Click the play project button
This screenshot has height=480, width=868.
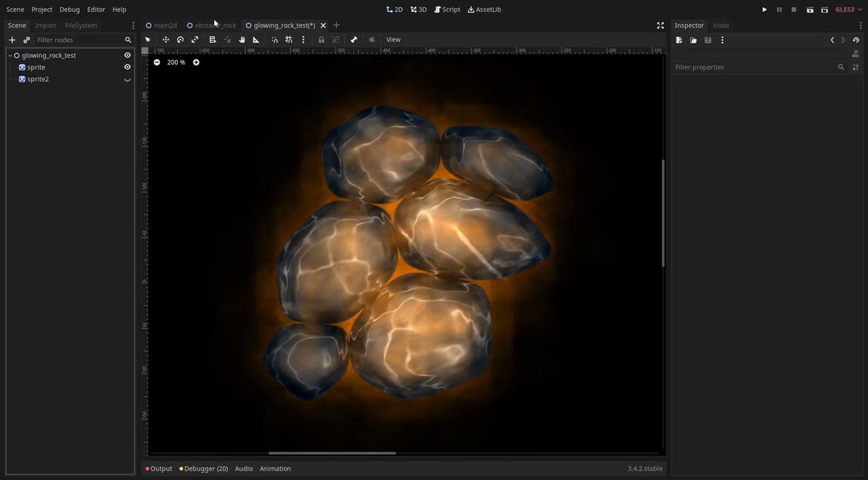(765, 9)
